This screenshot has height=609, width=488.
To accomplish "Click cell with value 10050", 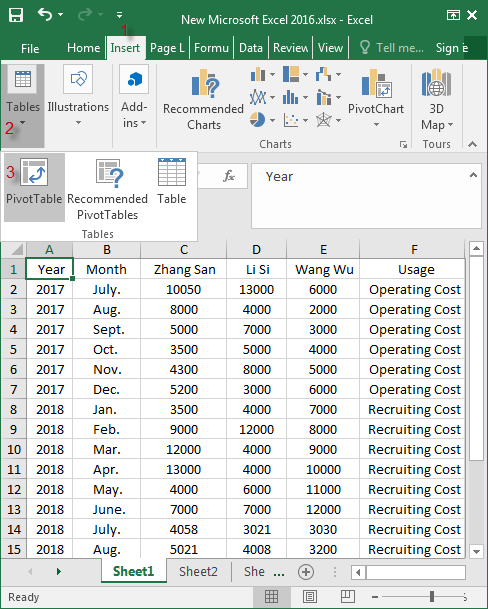I will [x=183, y=289].
